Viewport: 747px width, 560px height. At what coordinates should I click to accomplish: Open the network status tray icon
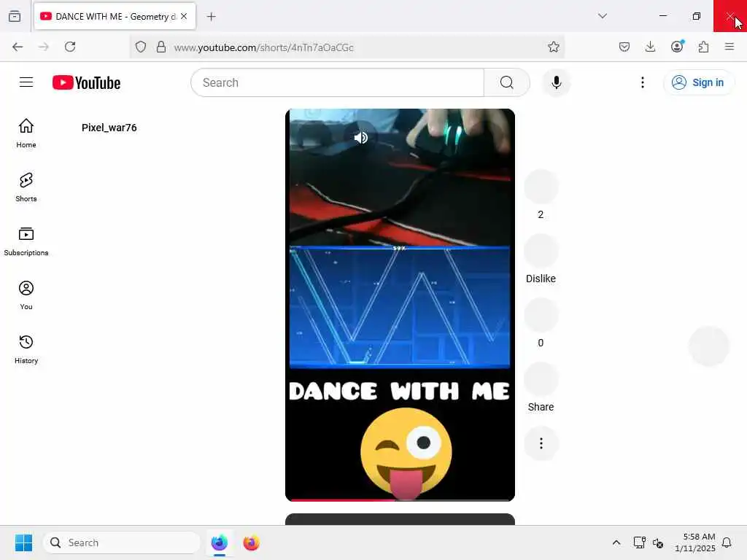click(639, 542)
